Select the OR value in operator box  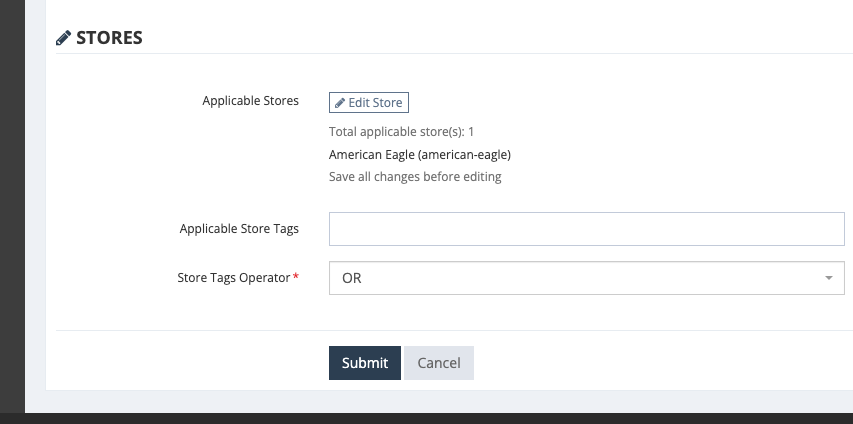[351, 278]
